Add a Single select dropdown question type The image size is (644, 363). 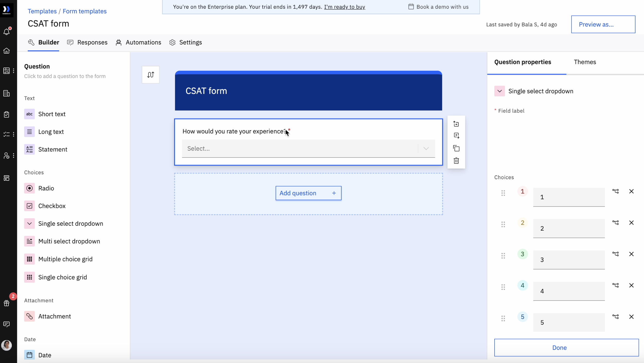click(70, 223)
